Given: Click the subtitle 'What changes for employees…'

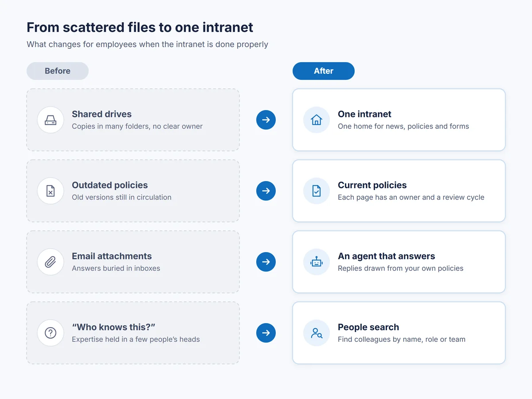Looking at the screenshot, I should [147, 44].
